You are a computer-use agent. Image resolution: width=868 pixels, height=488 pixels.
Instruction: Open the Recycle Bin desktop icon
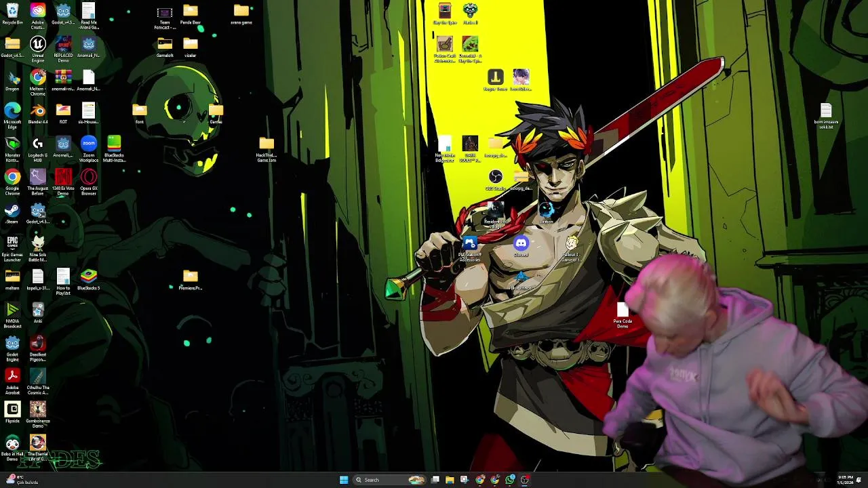click(12, 14)
